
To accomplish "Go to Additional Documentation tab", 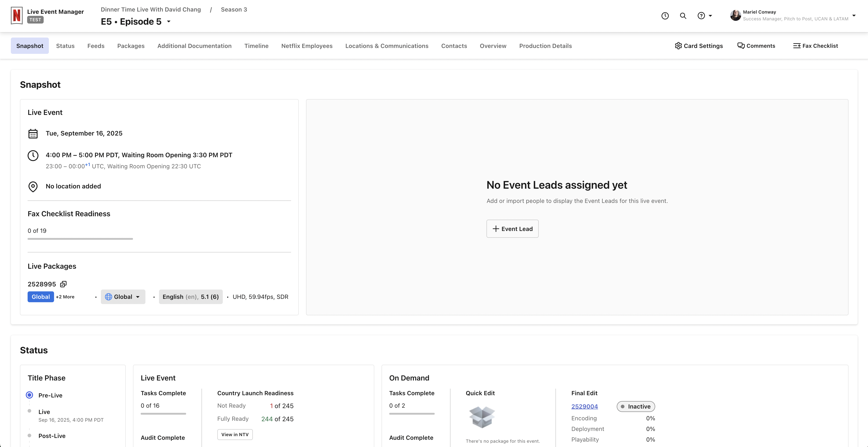I will point(194,45).
